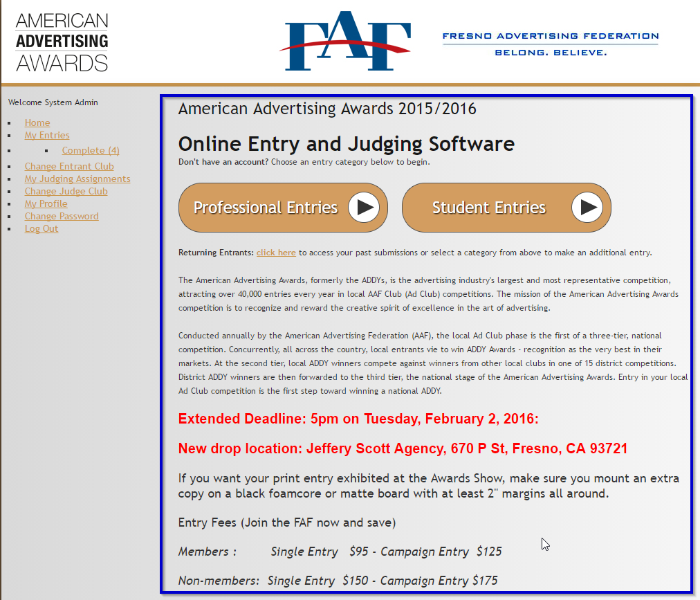View Complete (4) entries
This screenshot has height=600, width=700.
point(91,150)
